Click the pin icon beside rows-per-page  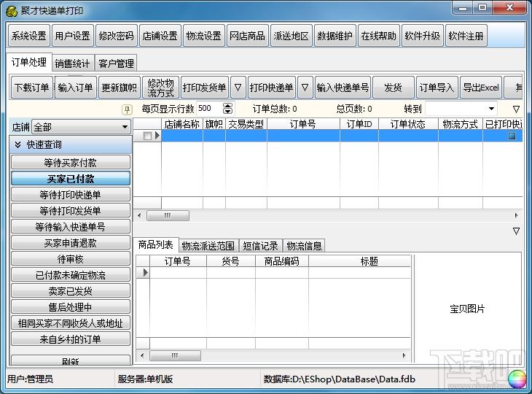127,109
